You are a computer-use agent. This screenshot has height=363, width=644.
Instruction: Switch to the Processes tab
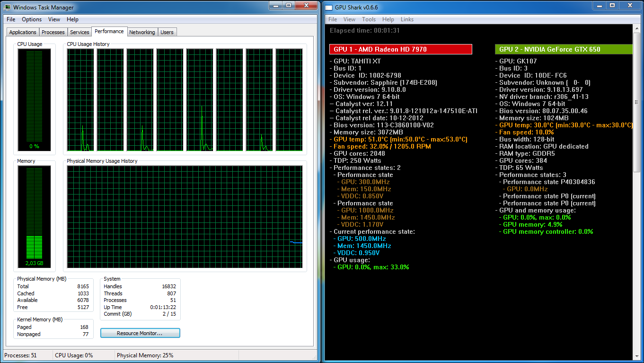pos(53,32)
